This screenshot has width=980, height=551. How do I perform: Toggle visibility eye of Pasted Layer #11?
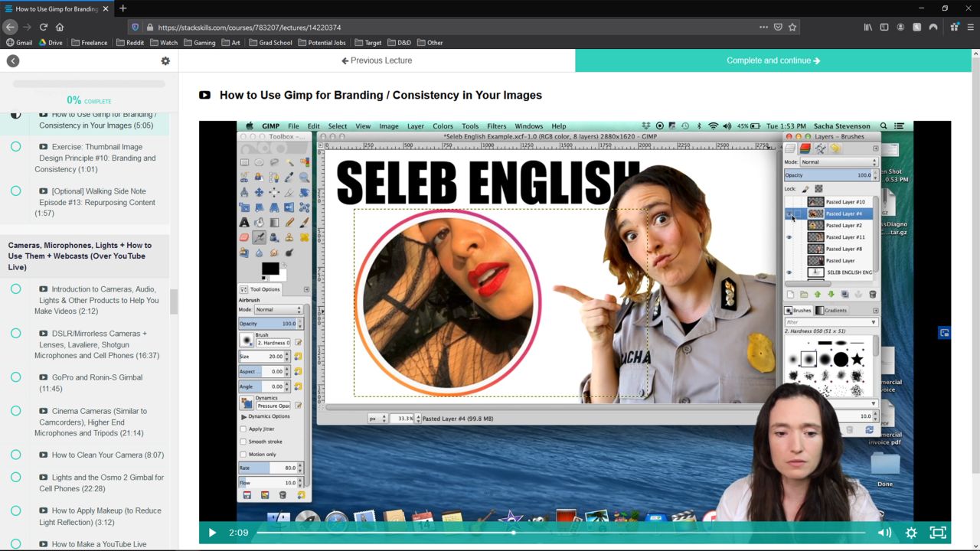pos(789,237)
